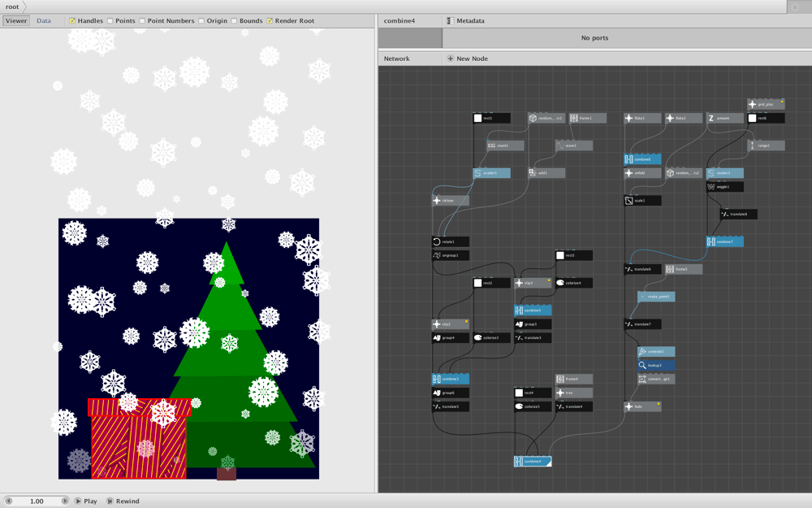Select the colorize3 node

pos(491,338)
